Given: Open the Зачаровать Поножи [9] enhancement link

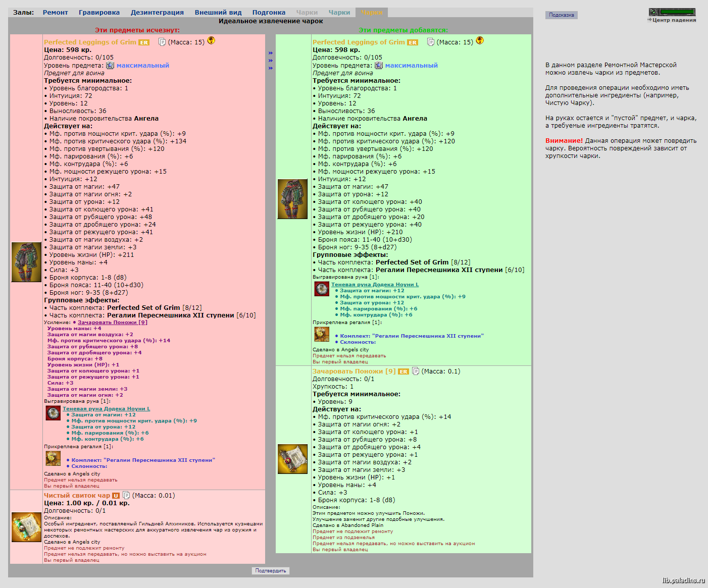Looking at the screenshot, I should point(113,322).
